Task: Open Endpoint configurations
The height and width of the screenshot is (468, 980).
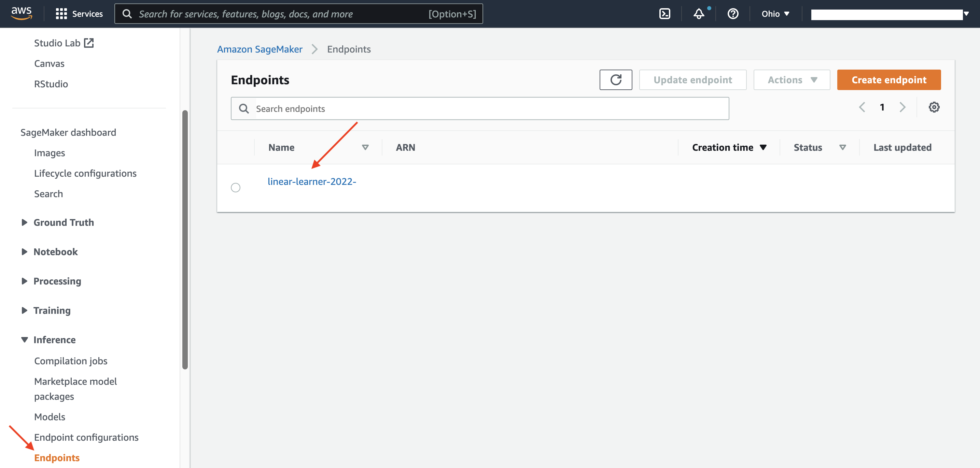Action: pos(86,437)
